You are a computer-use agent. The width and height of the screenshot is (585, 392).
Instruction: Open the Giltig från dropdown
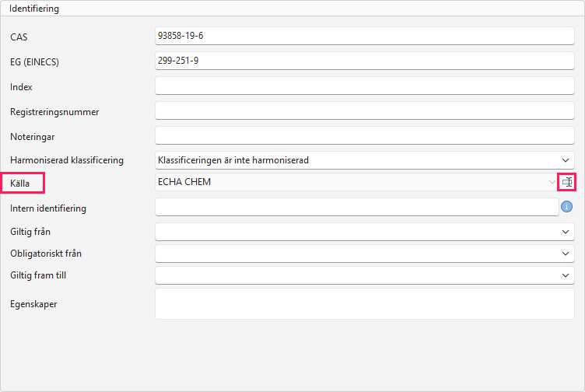point(566,232)
